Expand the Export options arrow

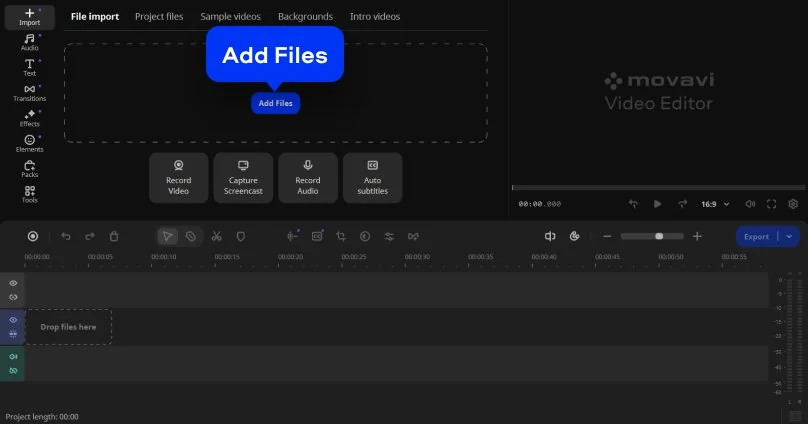790,236
